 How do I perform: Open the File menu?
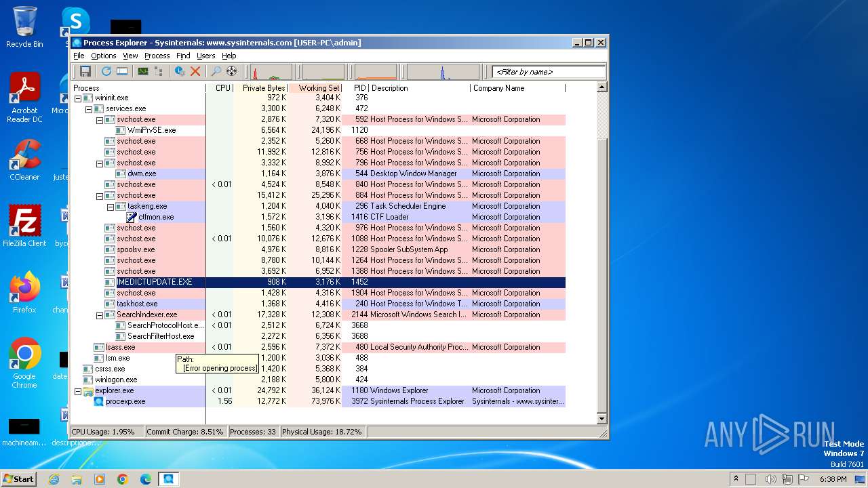(x=79, y=56)
